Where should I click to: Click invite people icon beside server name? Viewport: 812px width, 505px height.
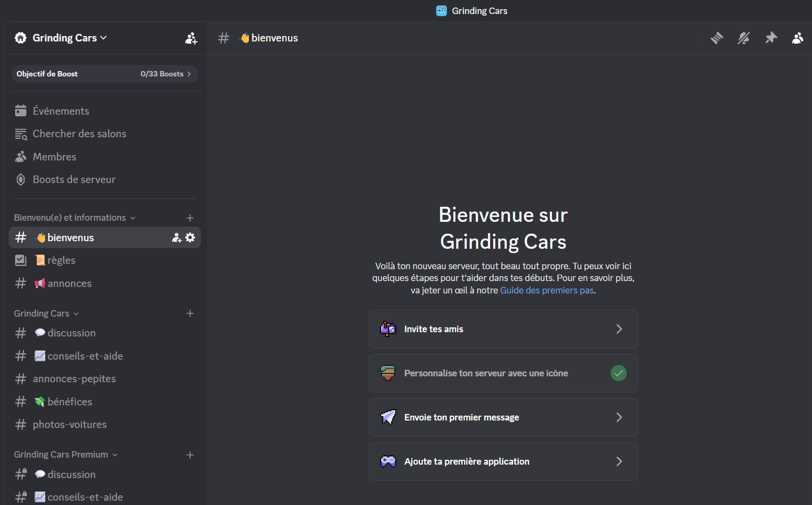tap(191, 38)
